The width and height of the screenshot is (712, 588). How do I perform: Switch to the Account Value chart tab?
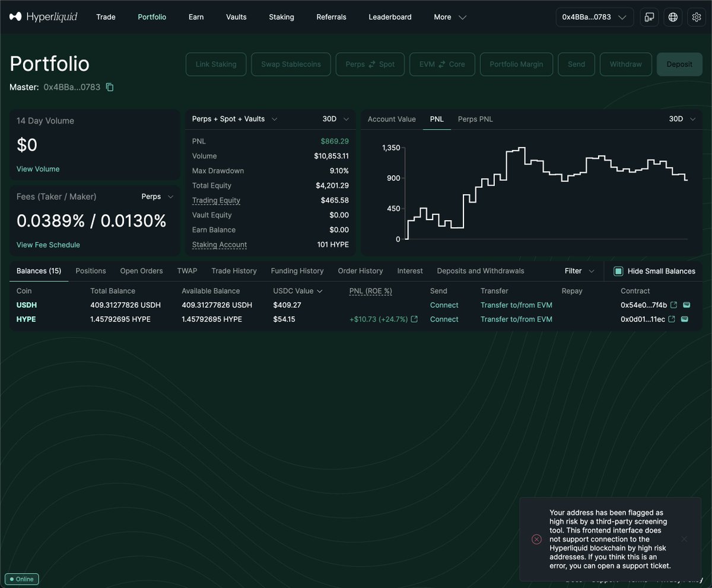click(392, 119)
